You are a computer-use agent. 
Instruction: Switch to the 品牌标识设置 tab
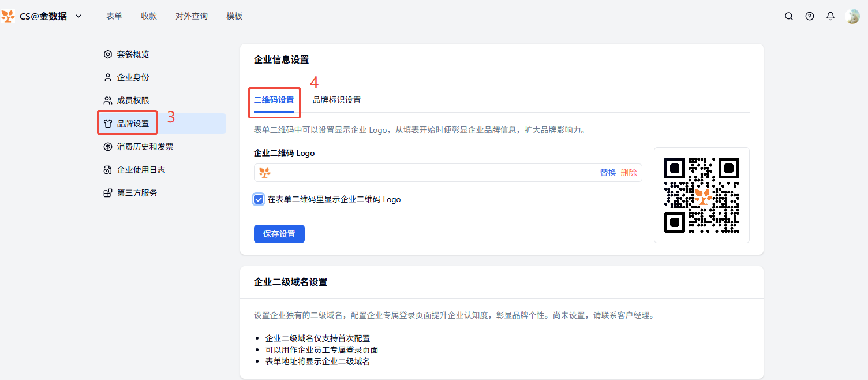(x=336, y=100)
